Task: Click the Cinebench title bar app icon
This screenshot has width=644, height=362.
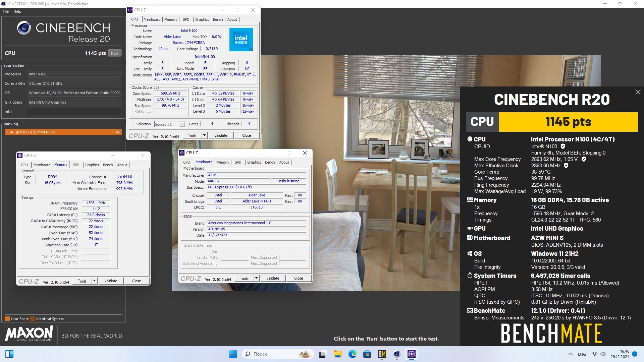Action: [3, 4]
